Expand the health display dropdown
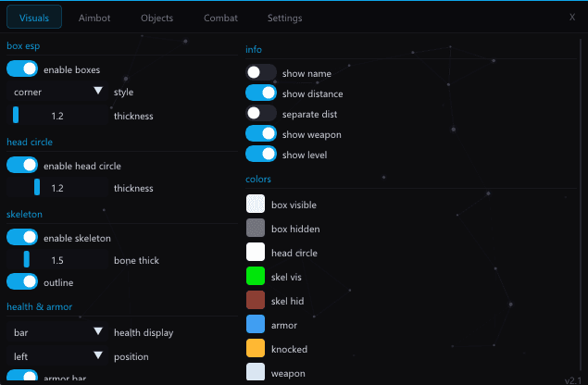 pyautogui.click(x=57, y=331)
